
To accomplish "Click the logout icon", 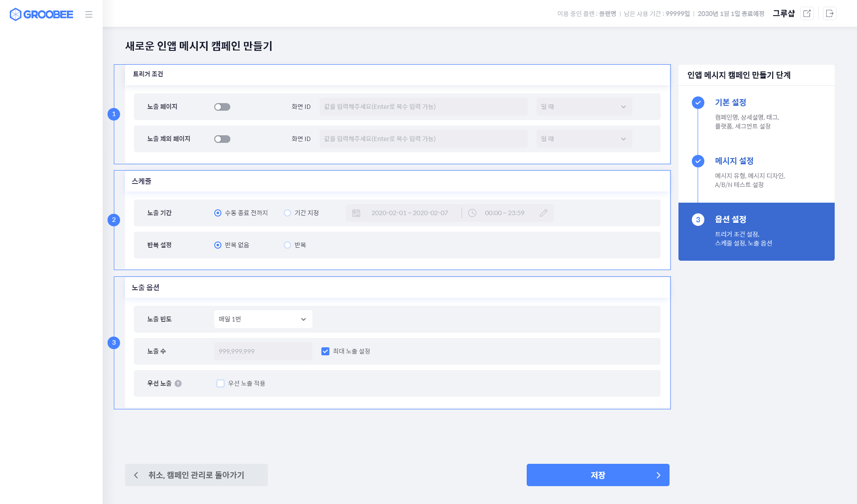I will (830, 13).
